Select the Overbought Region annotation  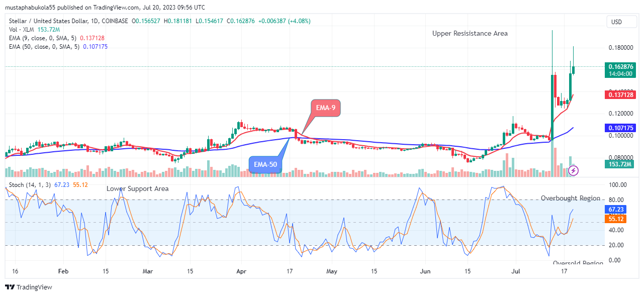[571, 198]
